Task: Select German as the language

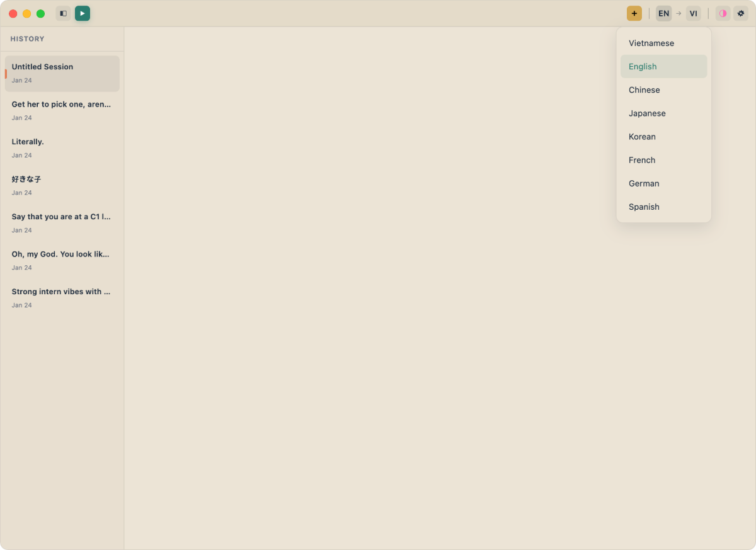Action: coord(643,183)
